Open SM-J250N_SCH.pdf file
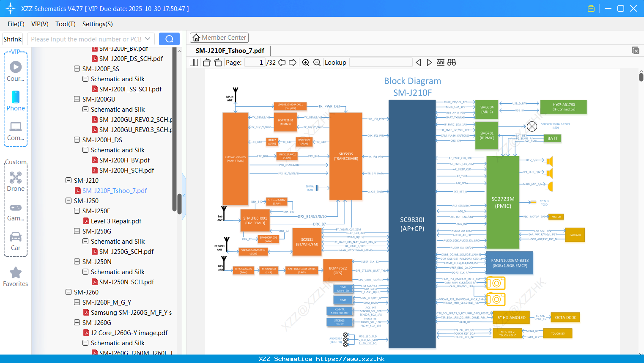Image resolution: width=644 pixels, height=363 pixels. coord(126,282)
